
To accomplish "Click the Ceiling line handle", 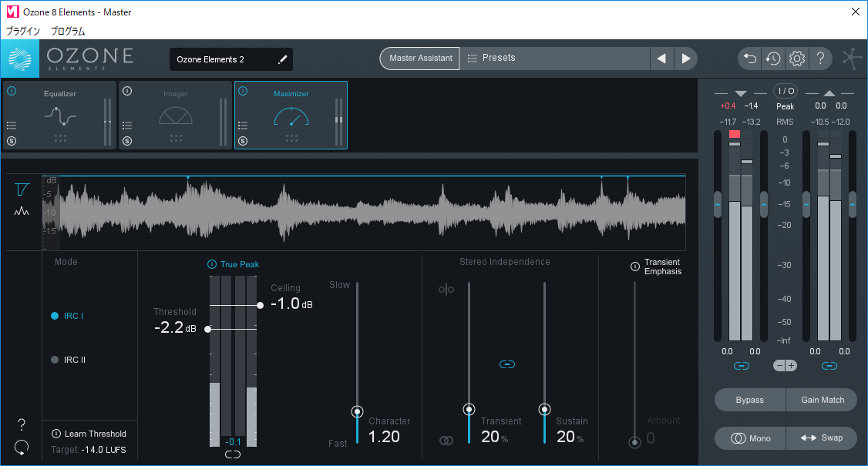I will [x=261, y=306].
